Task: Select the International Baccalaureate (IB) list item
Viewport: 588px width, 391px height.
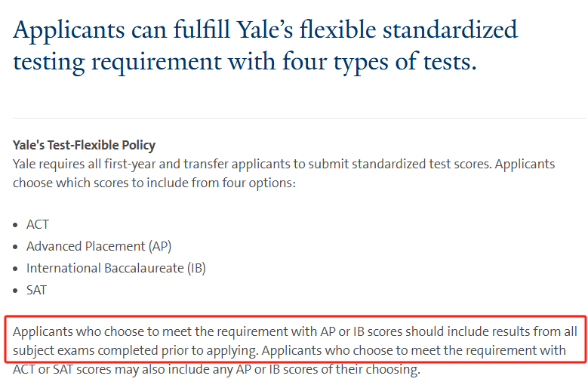Action: (x=115, y=268)
